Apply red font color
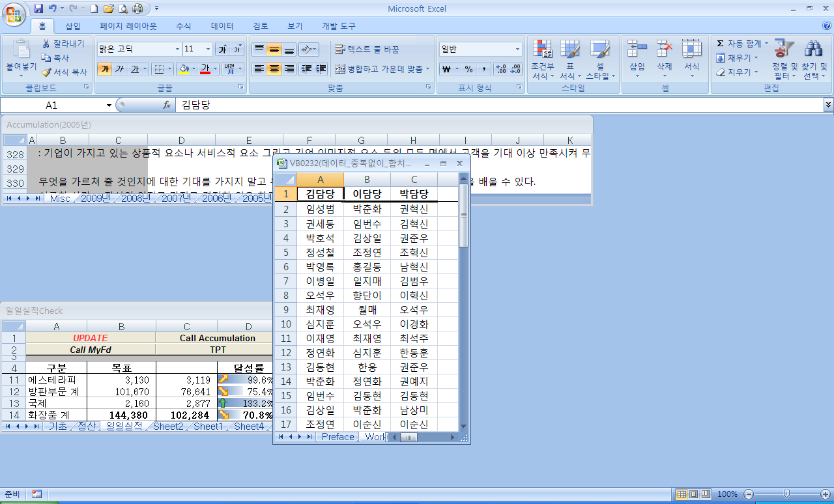Screen dimensions: 834x504 tap(206, 69)
